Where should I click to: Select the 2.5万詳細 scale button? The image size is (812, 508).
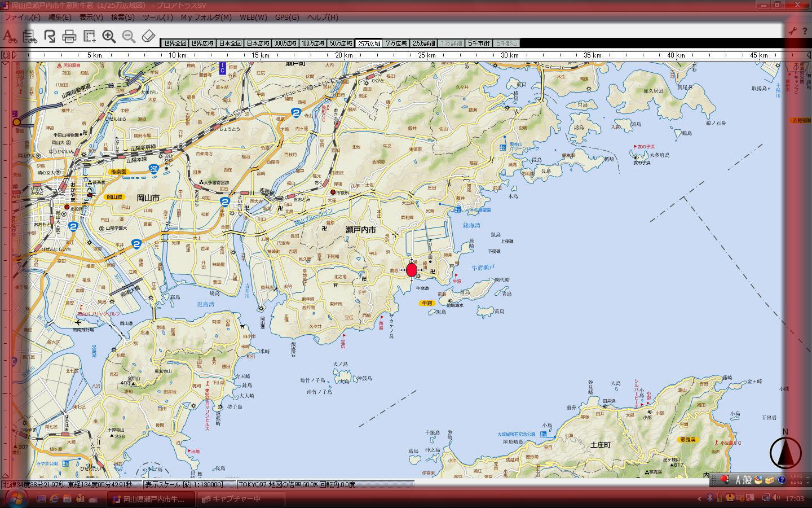pos(424,43)
